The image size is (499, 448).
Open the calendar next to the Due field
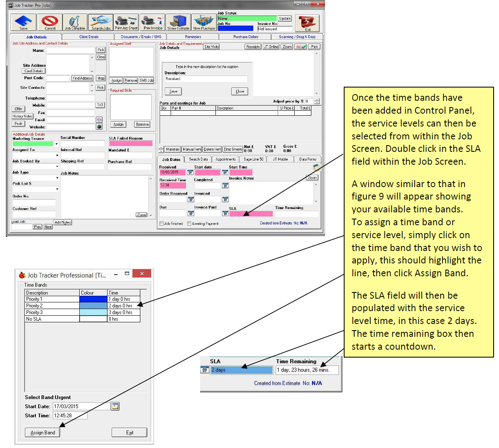[x=191, y=213]
